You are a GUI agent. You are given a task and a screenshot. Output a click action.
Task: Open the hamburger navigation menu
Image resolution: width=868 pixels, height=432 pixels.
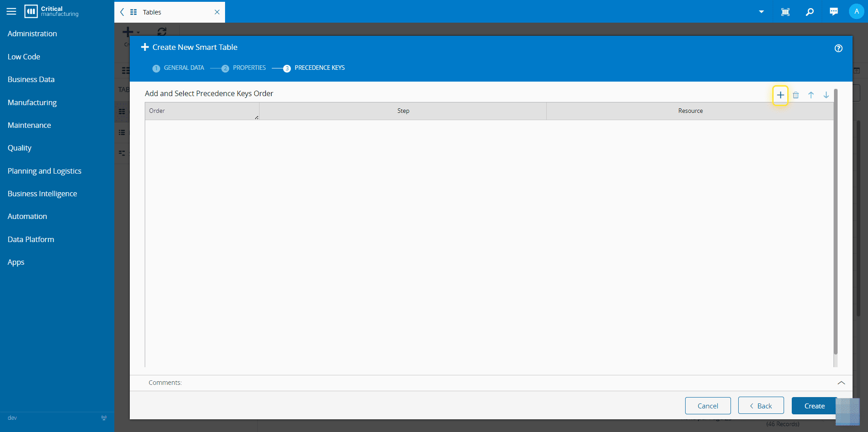click(x=11, y=11)
